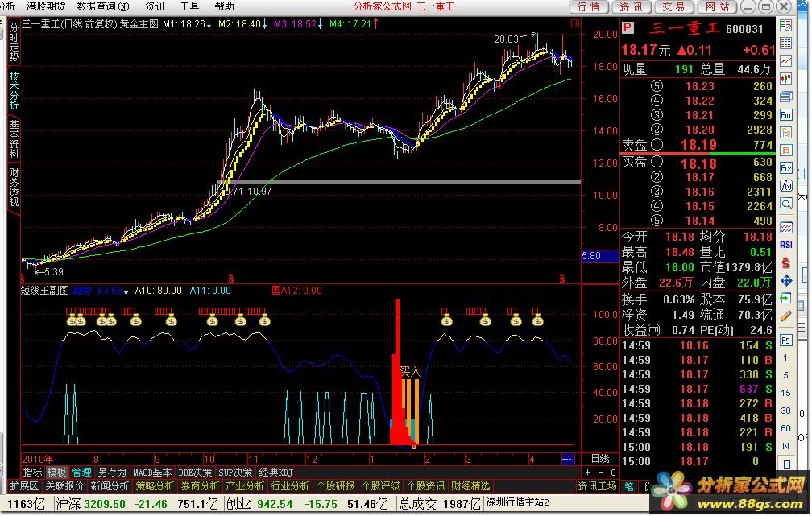Open the 数据查询(N) menu
This screenshot has width=812, height=516.
(102, 6)
